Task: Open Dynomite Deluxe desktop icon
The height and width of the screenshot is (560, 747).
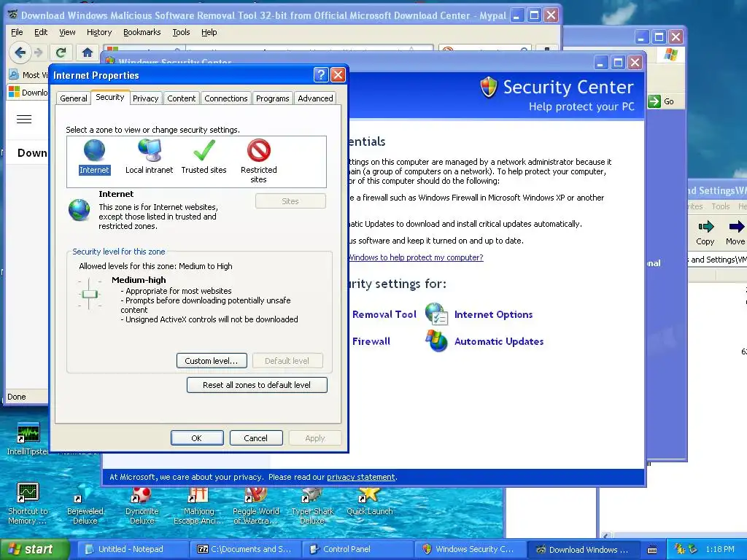Action: coord(142,494)
